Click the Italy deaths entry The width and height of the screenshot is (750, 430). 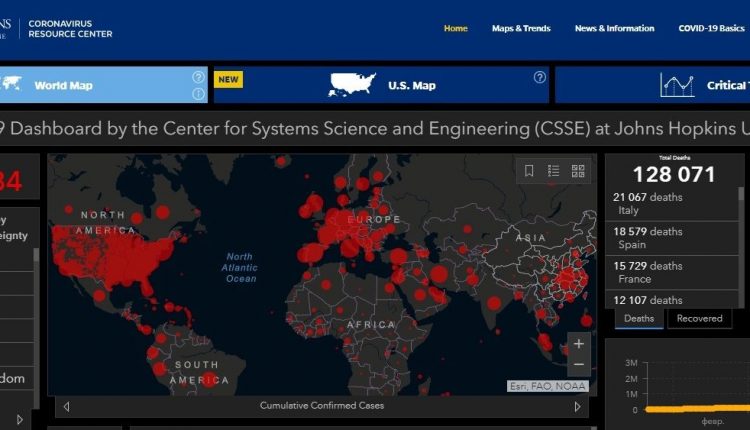672,203
